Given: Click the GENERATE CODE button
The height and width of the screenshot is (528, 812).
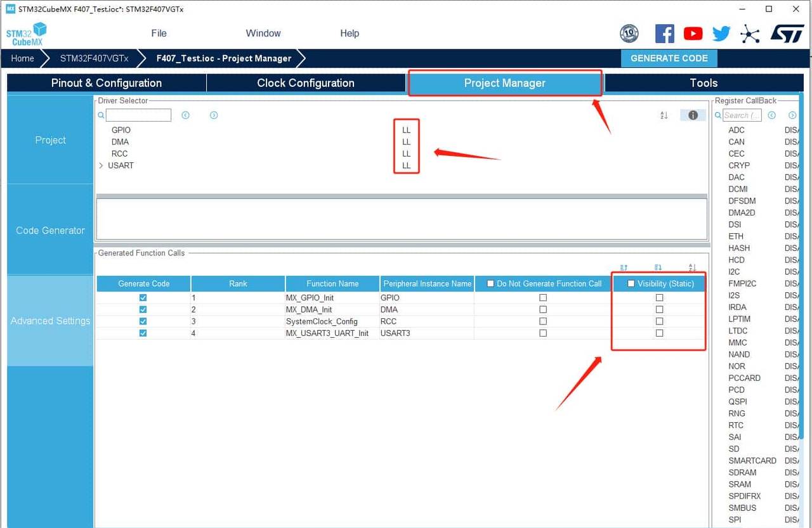Looking at the screenshot, I should (669, 58).
